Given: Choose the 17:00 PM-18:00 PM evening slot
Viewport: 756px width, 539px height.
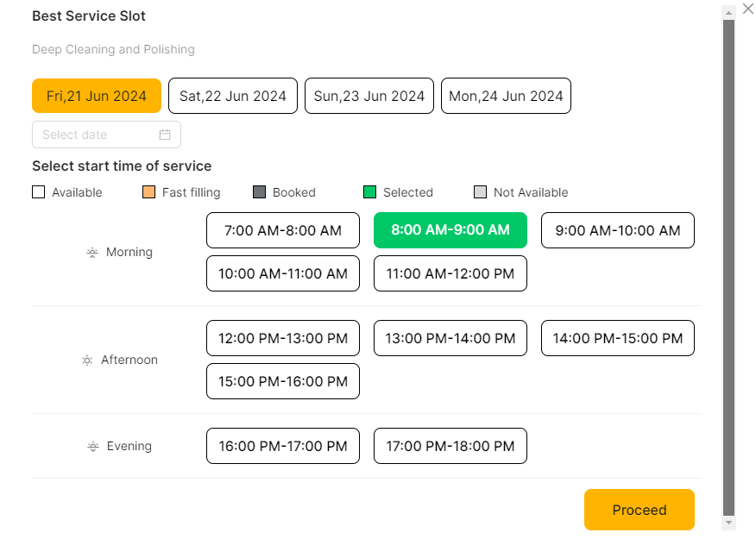Looking at the screenshot, I should coord(450,446).
